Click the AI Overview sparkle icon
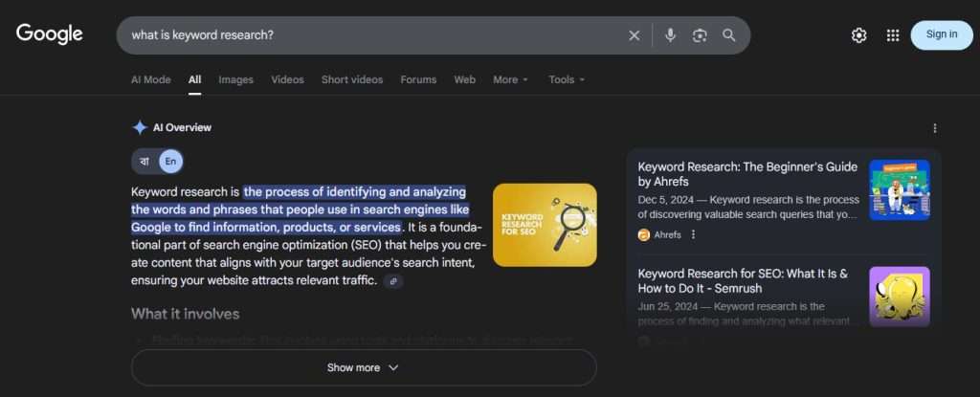The height and width of the screenshot is (397, 980). (x=140, y=127)
